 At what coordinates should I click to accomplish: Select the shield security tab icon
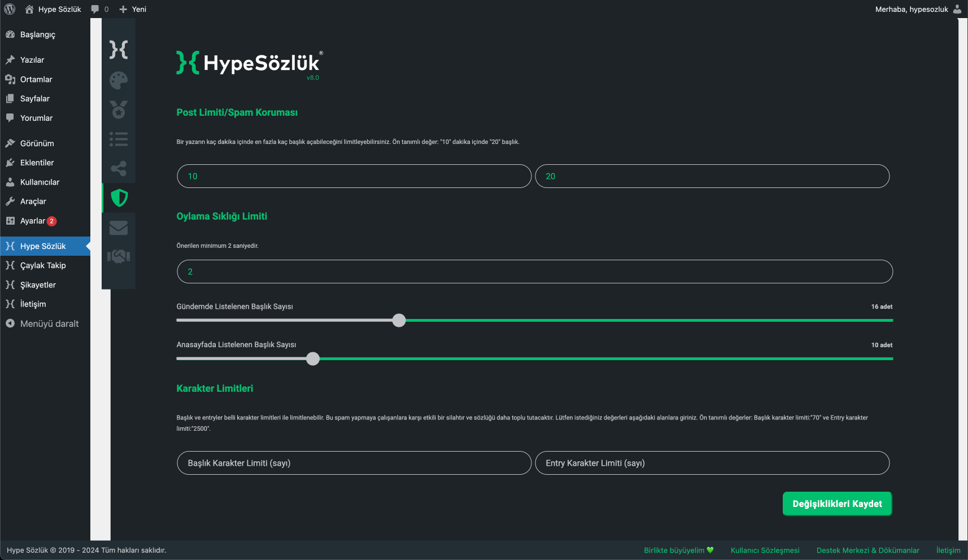(x=119, y=198)
